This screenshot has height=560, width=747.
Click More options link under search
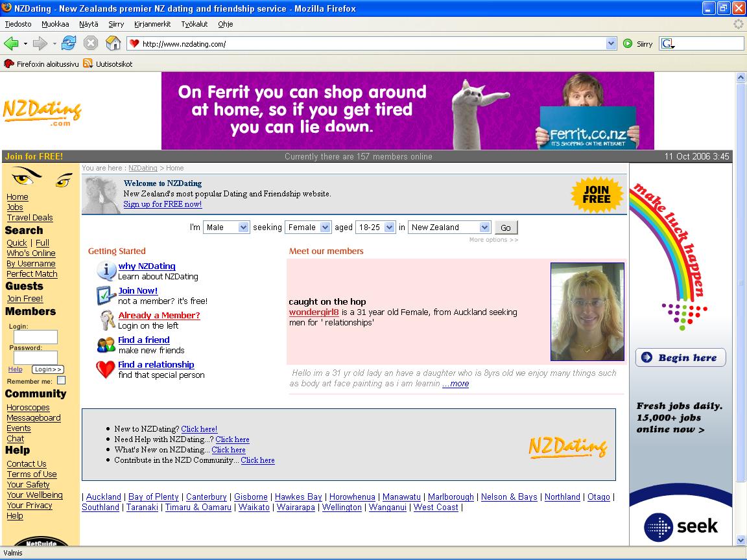pyautogui.click(x=493, y=240)
